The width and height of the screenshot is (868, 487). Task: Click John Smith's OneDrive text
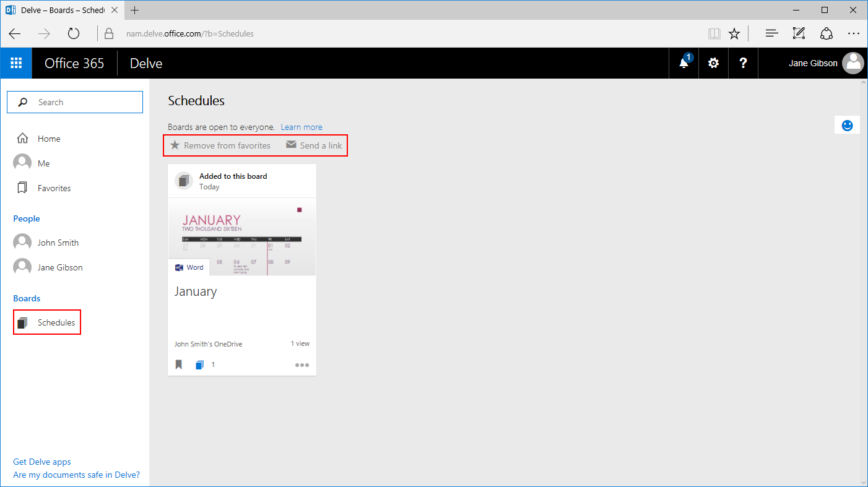click(x=208, y=344)
